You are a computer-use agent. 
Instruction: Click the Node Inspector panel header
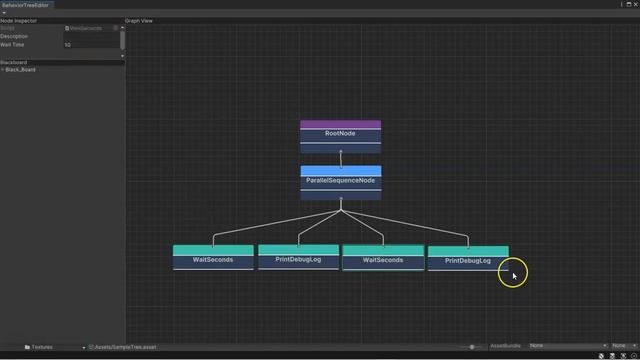coord(62,20)
